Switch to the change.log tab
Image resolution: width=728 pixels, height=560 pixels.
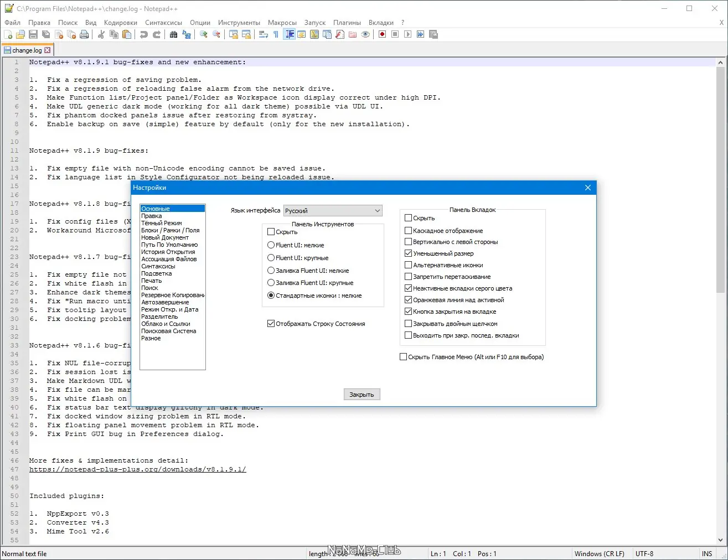[27, 50]
